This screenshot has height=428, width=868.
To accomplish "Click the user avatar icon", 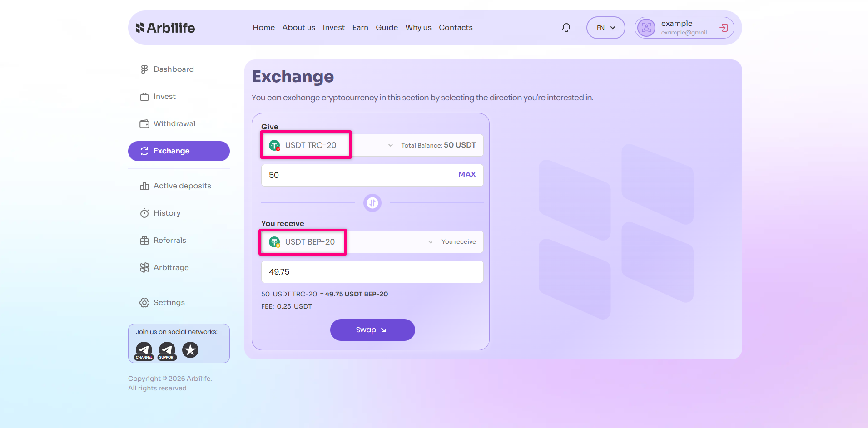I will 646,28.
